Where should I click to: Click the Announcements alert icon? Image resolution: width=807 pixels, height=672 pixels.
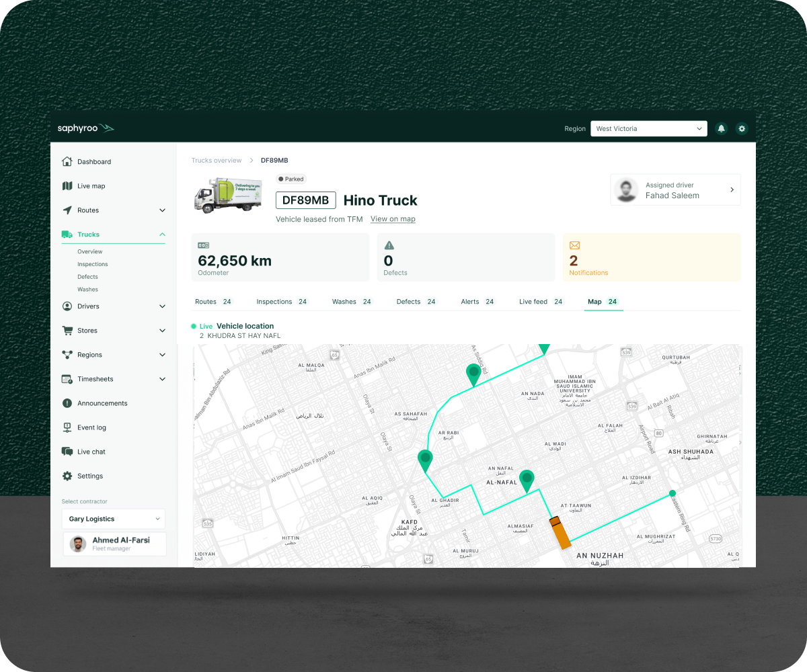pyautogui.click(x=67, y=403)
